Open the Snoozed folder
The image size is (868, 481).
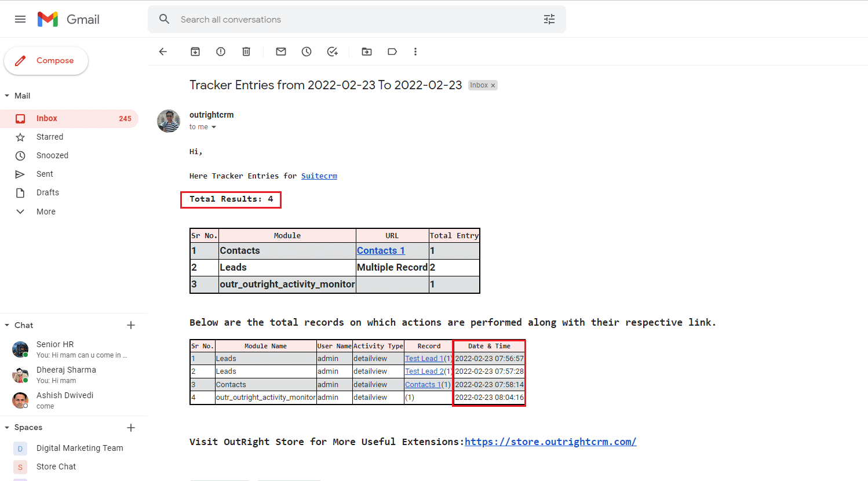point(69,155)
